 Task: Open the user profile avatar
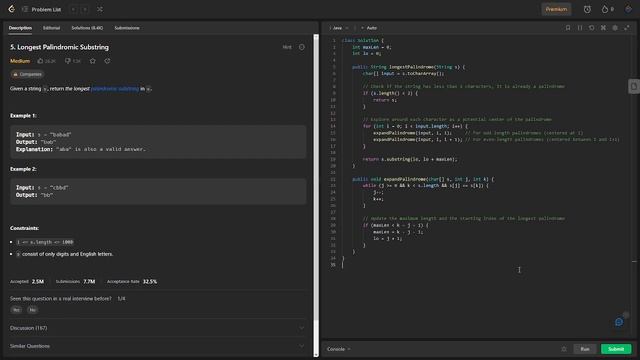tap(628, 9)
